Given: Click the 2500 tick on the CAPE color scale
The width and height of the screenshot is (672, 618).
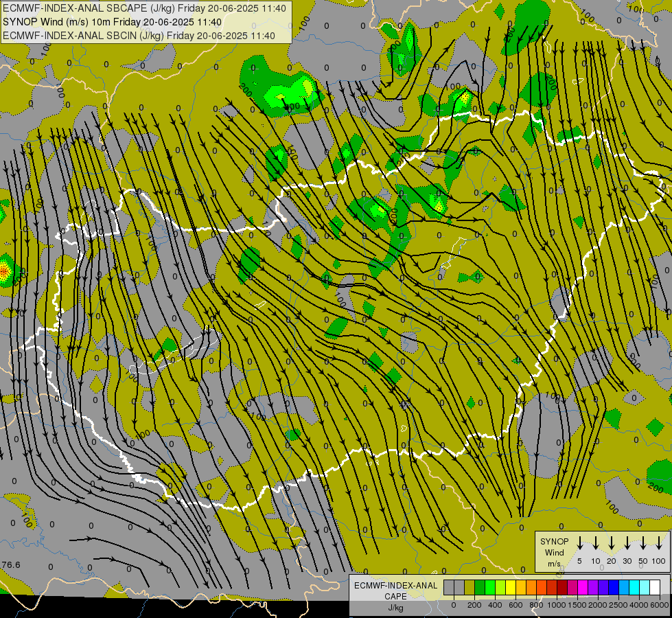Looking at the screenshot, I should point(618,605).
